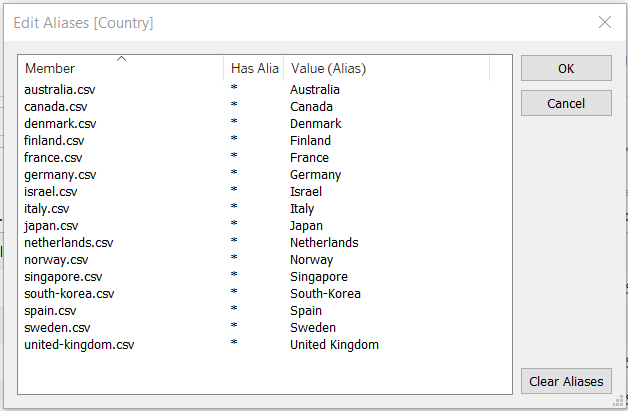Toggle sort arrow above Member column
The image size is (628, 411).
[122, 59]
